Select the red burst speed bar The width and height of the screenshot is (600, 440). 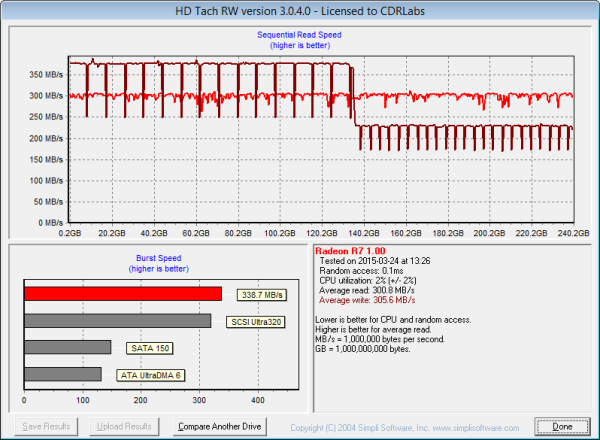123,294
